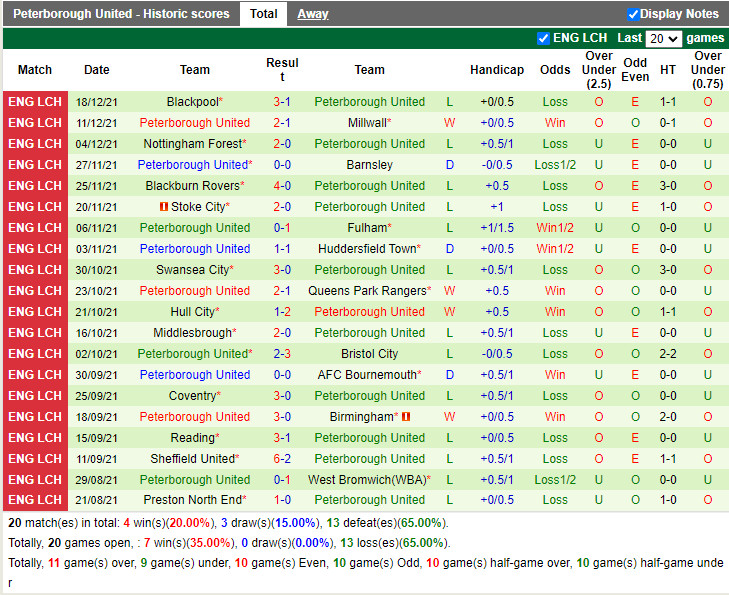This screenshot has height=595, width=729.
Task: Click the HT column header
Action: 668,70
